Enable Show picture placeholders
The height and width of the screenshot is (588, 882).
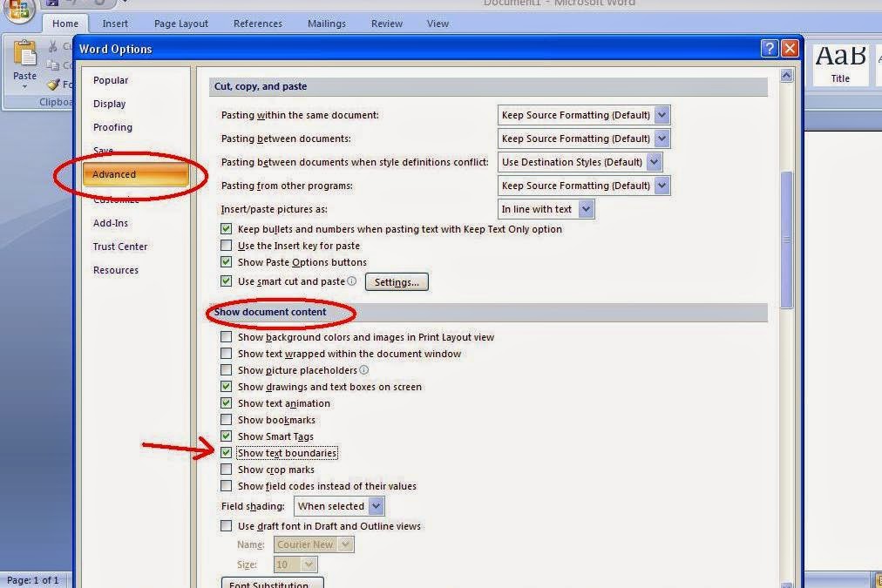coord(226,370)
